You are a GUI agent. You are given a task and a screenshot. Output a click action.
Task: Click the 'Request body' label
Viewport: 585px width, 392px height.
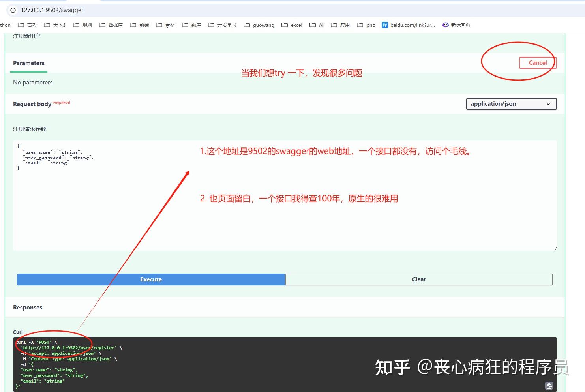pyautogui.click(x=32, y=104)
